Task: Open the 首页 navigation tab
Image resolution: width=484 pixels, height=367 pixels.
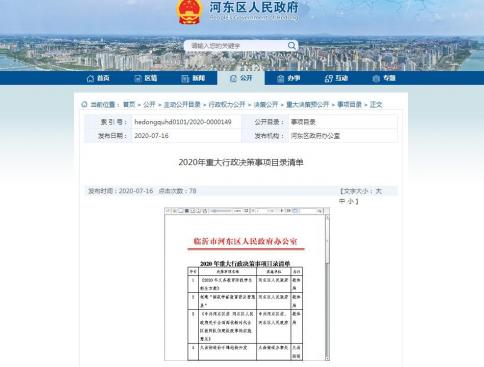Action: [x=98, y=78]
